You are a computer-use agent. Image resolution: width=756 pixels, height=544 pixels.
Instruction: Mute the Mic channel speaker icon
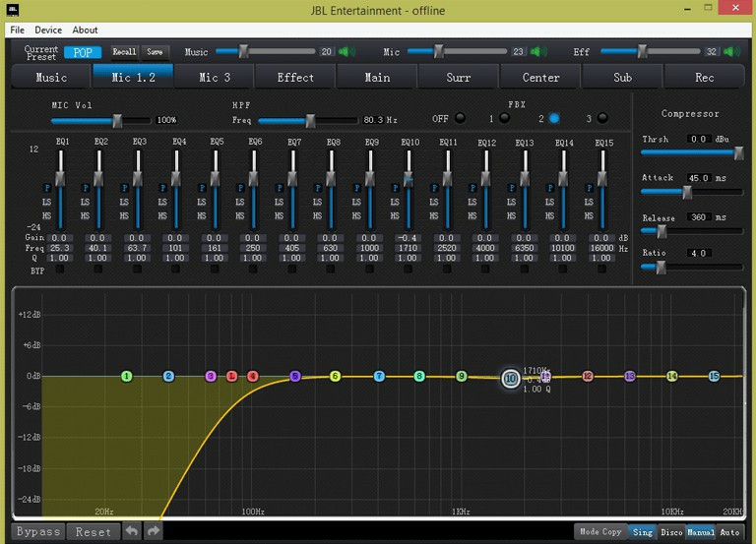[x=538, y=52]
